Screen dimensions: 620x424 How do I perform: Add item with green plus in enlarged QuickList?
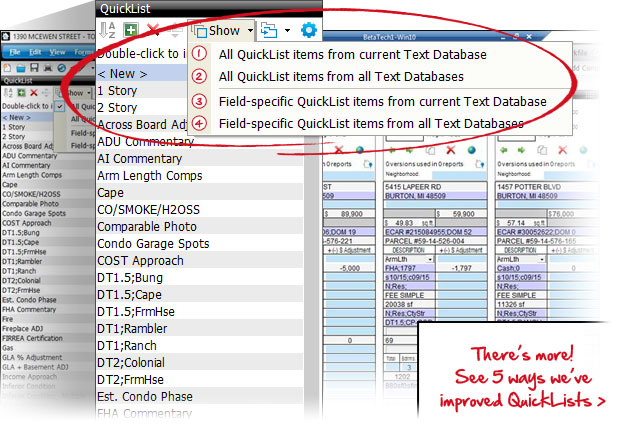pyautogui.click(x=130, y=30)
